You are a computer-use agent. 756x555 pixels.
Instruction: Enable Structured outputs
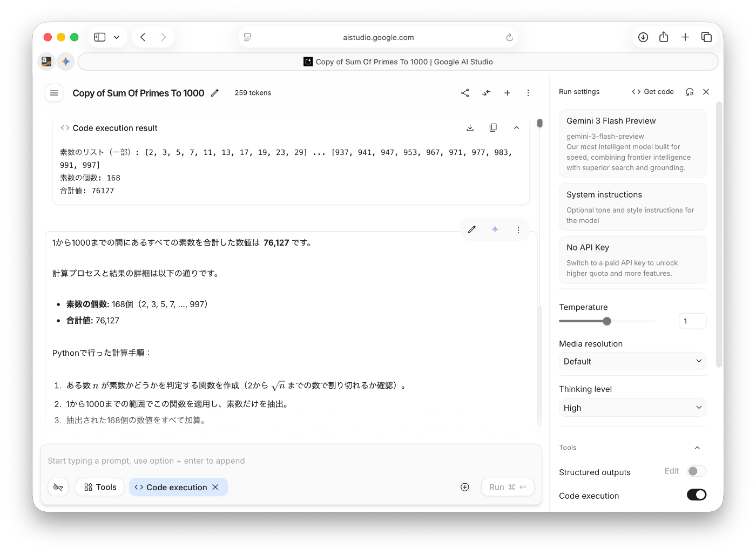[697, 471]
